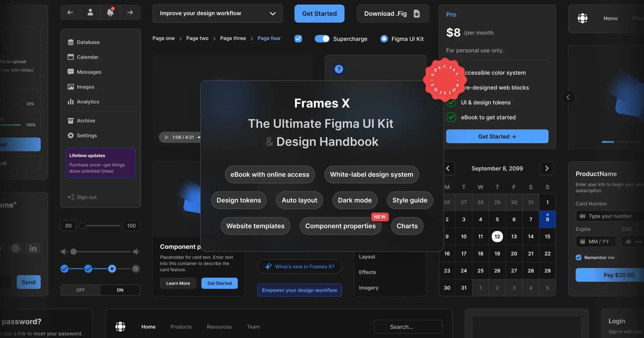Click the loud speaker icon right of volume slider
This screenshot has height=338, width=644.
136,251
